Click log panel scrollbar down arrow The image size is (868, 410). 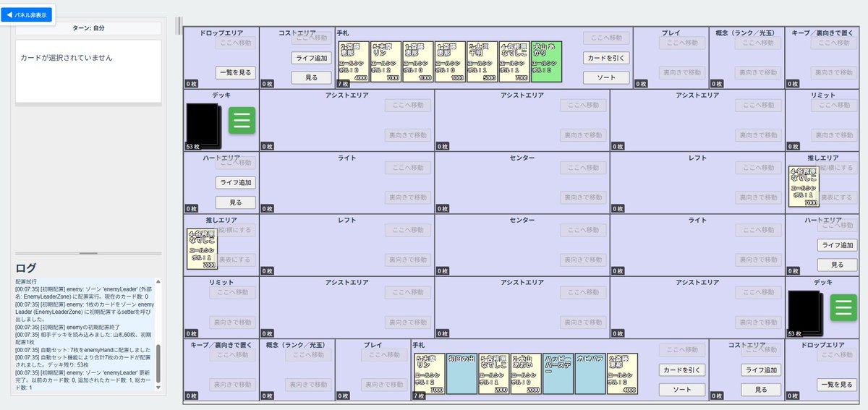[x=158, y=388]
